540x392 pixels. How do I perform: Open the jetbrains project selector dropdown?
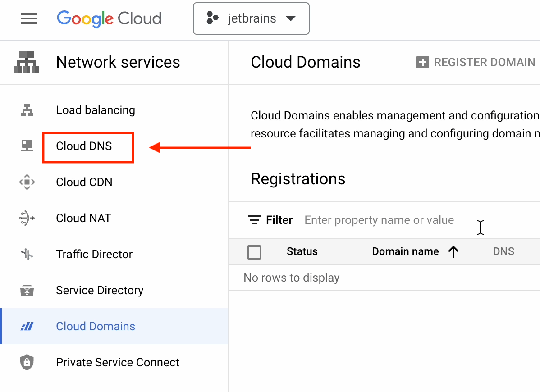click(251, 19)
